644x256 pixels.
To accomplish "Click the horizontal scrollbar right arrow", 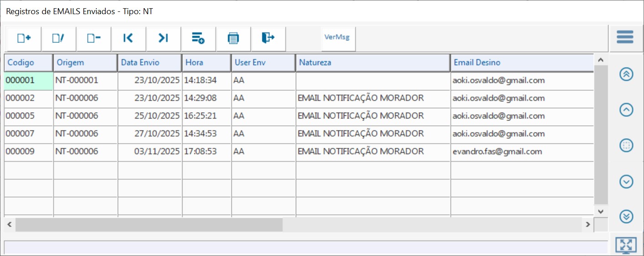I will point(588,225).
